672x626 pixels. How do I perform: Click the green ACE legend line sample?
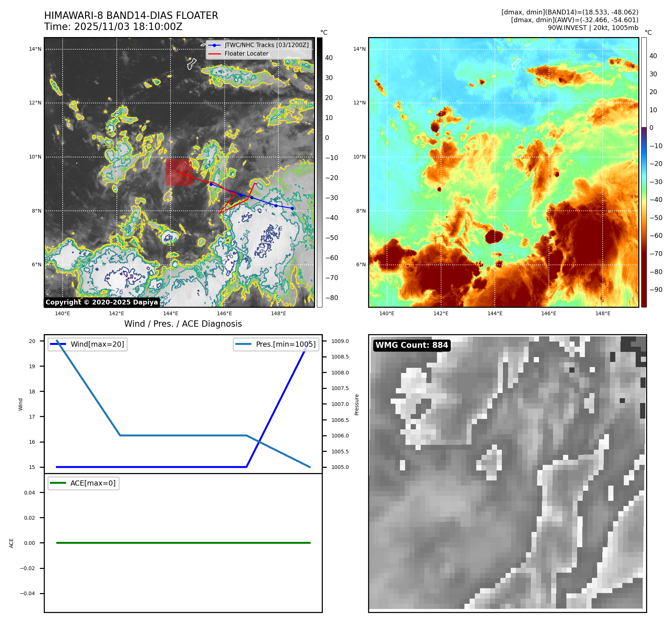pyautogui.click(x=58, y=483)
